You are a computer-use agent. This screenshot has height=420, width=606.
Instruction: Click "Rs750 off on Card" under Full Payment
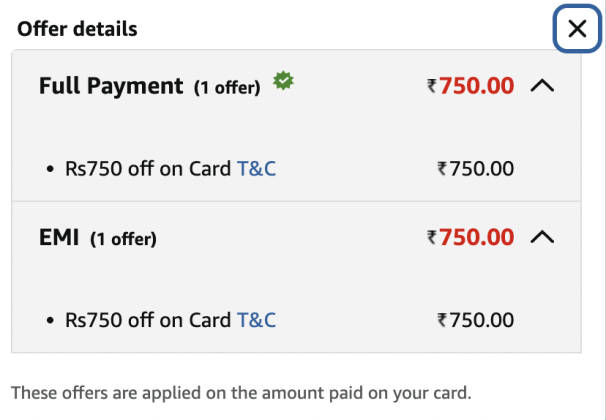[x=148, y=169]
